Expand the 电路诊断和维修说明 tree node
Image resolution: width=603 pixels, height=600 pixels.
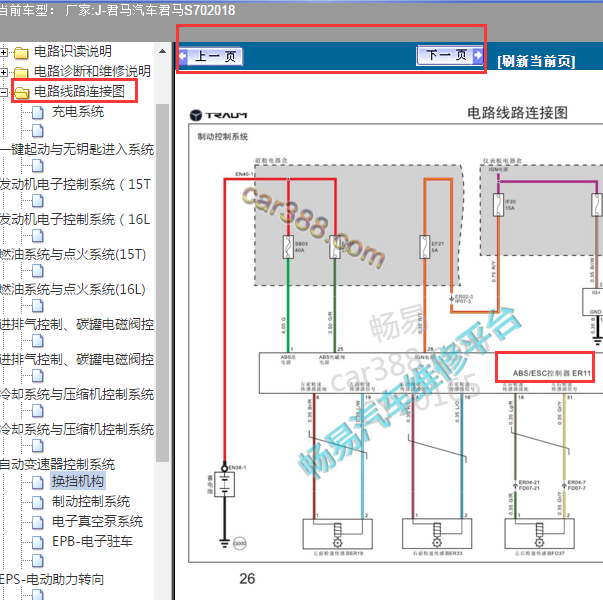click(3, 72)
